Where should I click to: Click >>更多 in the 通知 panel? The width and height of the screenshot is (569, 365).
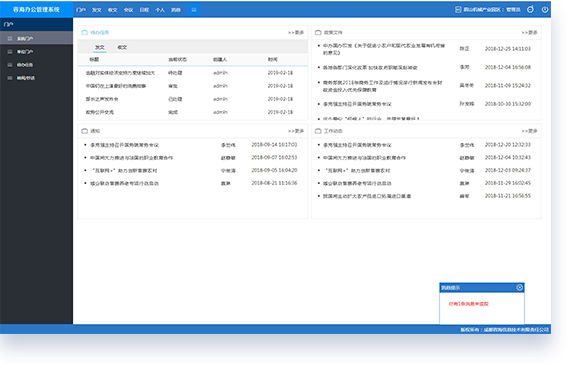pos(296,131)
